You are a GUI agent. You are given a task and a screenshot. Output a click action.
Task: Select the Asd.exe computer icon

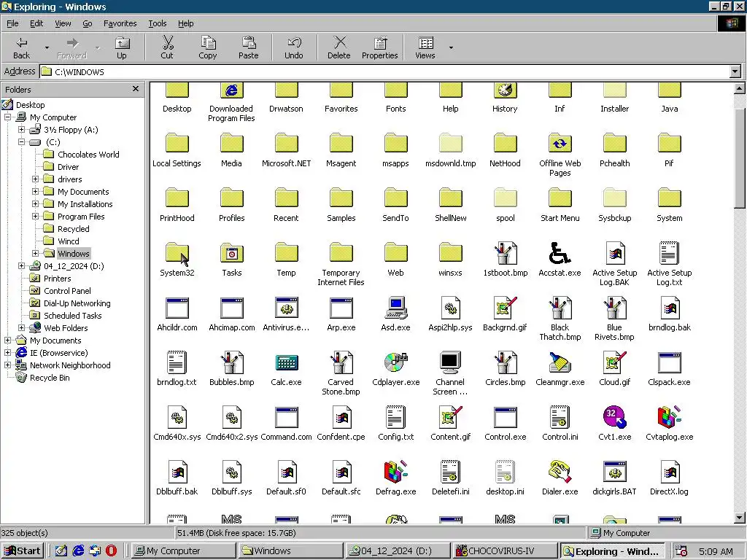pyautogui.click(x=396, y=308)
